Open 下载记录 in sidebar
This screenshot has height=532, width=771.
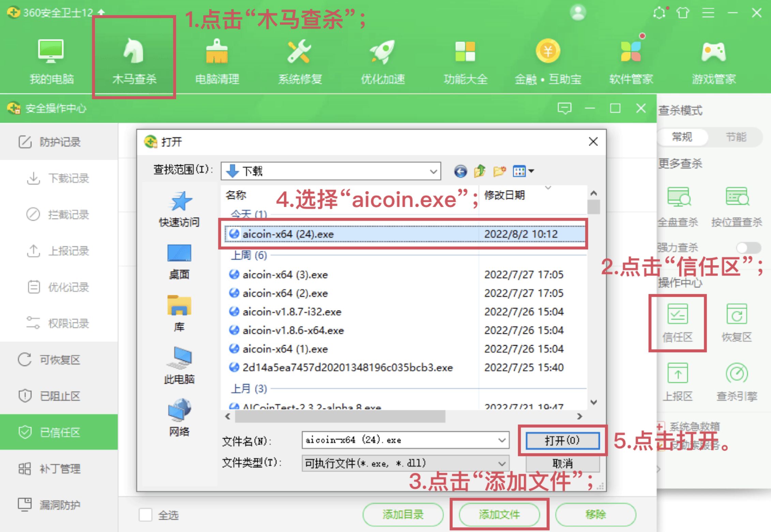[59, 178]
